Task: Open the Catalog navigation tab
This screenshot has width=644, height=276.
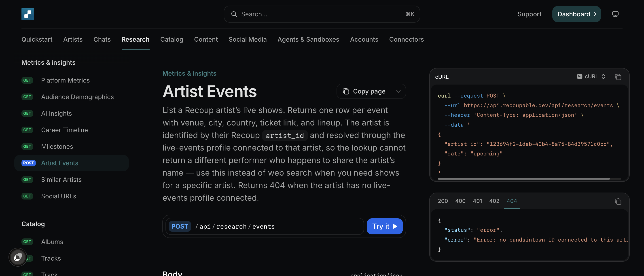Action: [172, 39]
